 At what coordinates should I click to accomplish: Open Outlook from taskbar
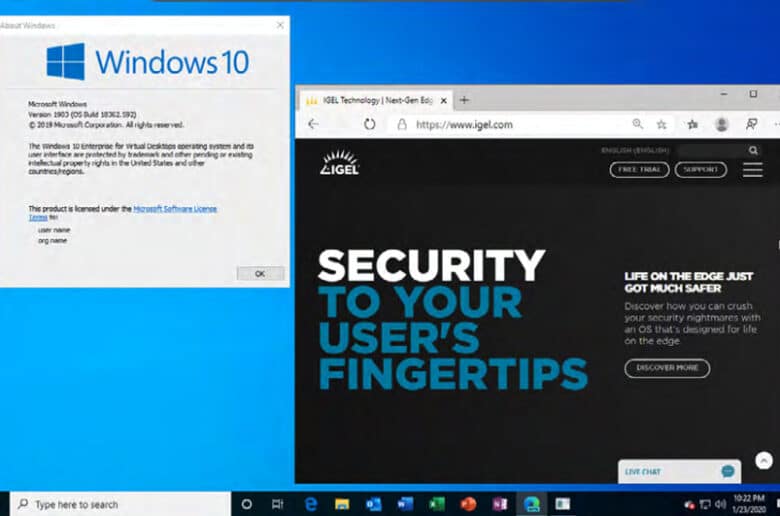coord(374,504)
